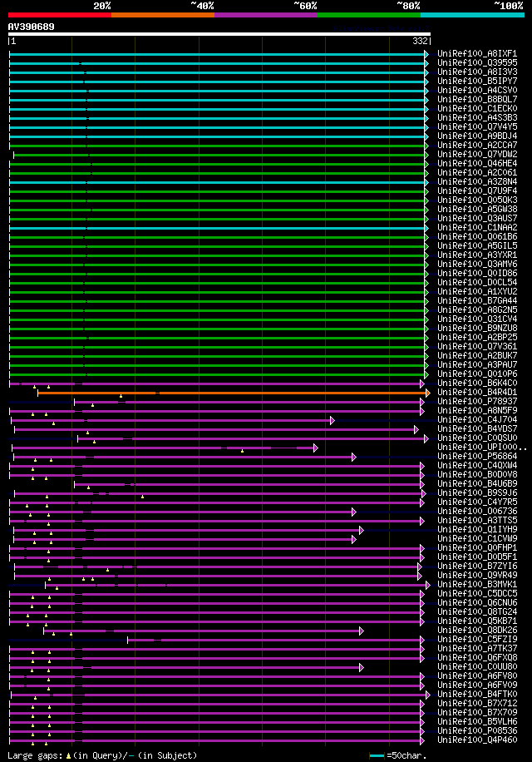
Task: Select label UniRef100_Q4P460
Action: [x=477, y=740]
